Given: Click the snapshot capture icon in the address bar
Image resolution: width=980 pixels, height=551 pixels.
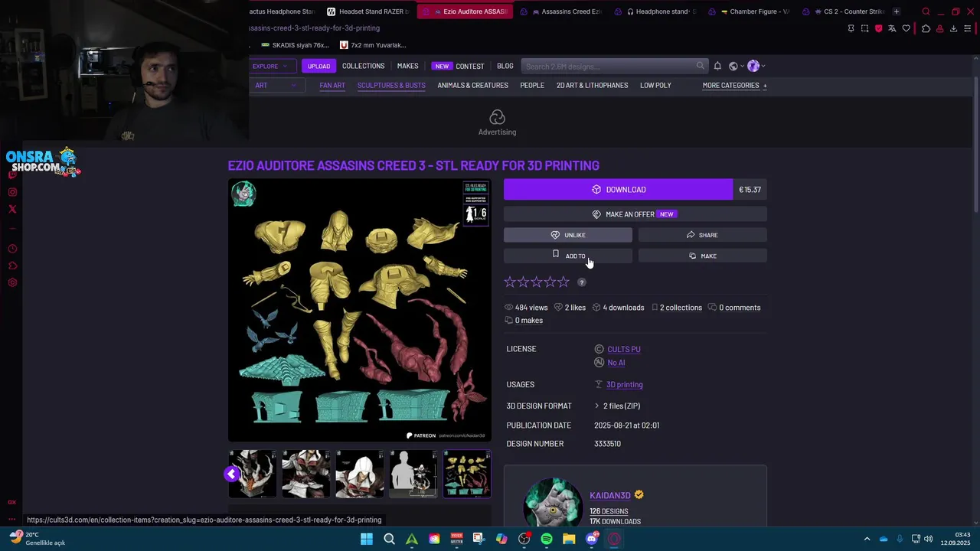Looking at the screenshot, I should (864, 28).
